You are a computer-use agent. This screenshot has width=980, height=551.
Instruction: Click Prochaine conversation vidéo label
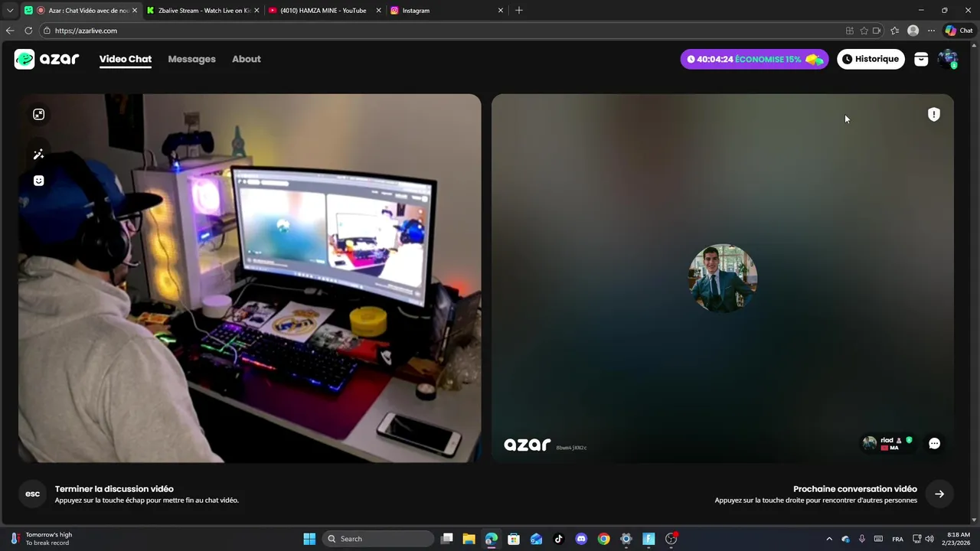(x=855, y=488)
